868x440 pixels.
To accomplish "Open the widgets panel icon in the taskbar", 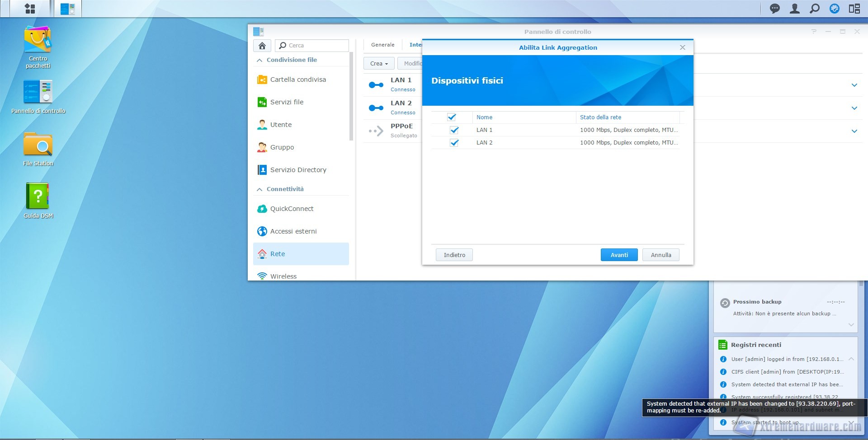I will click(x=854, y=9).
